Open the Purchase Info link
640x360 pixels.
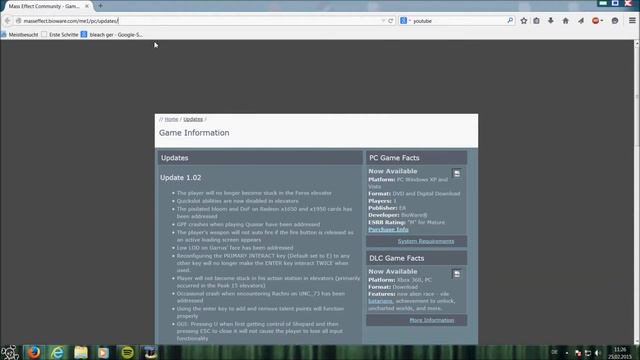coord(388,229)
